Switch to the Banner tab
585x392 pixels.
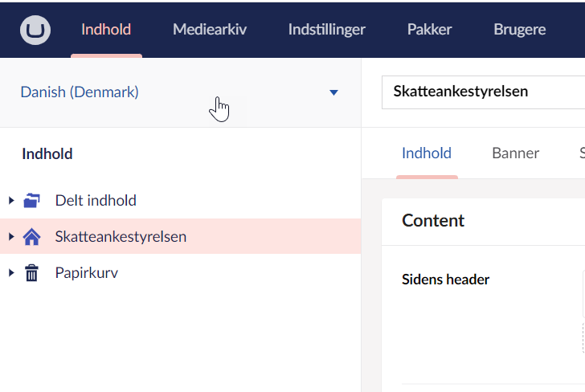[x=515, y=153]
